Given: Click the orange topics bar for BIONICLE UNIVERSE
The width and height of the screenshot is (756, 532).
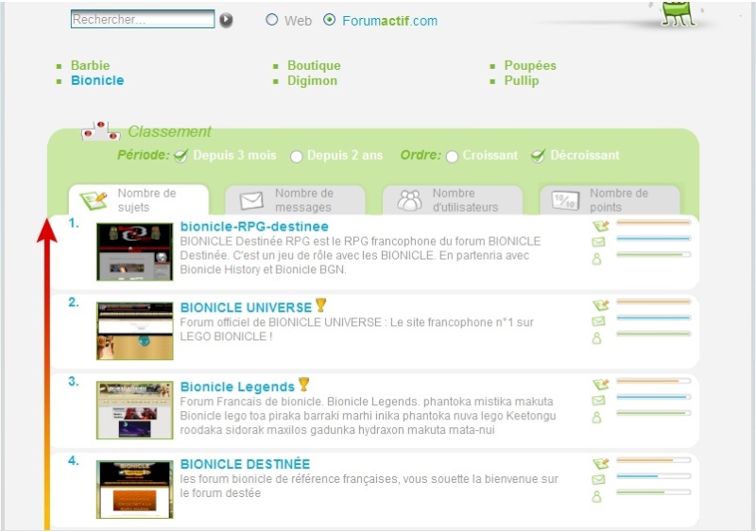Looking at the screenshot, I should pyautogui.click(x=653, y=301).
